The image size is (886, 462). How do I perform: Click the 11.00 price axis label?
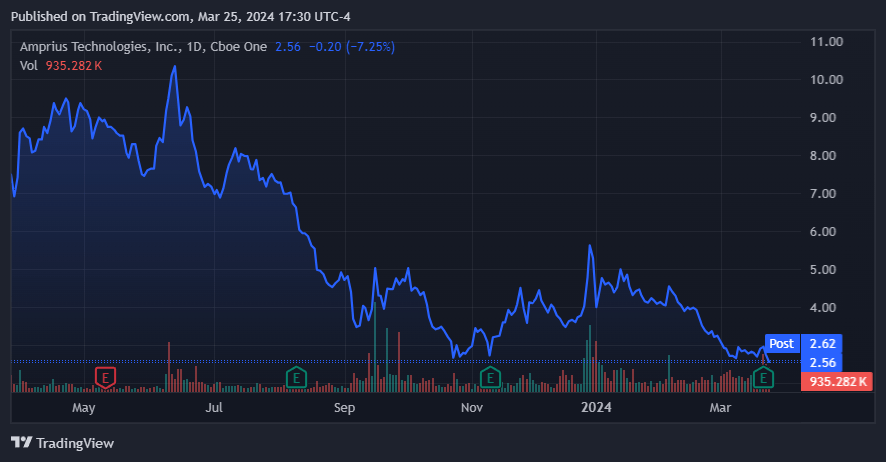point(826,42)
